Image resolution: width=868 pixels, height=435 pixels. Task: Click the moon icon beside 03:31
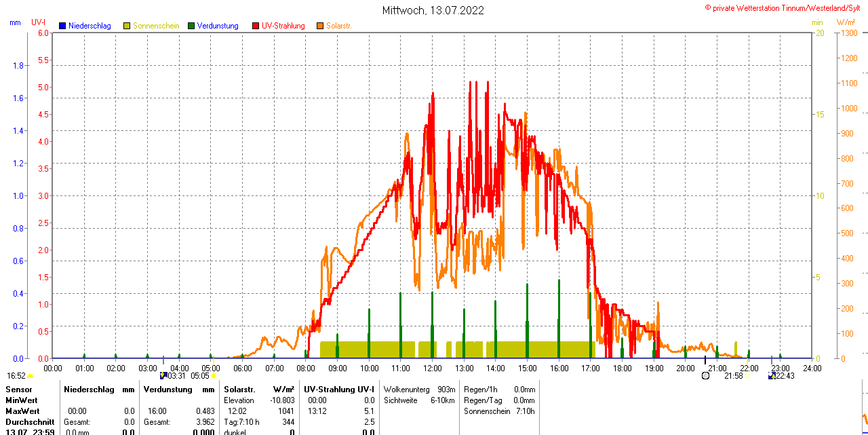[163, 375]
